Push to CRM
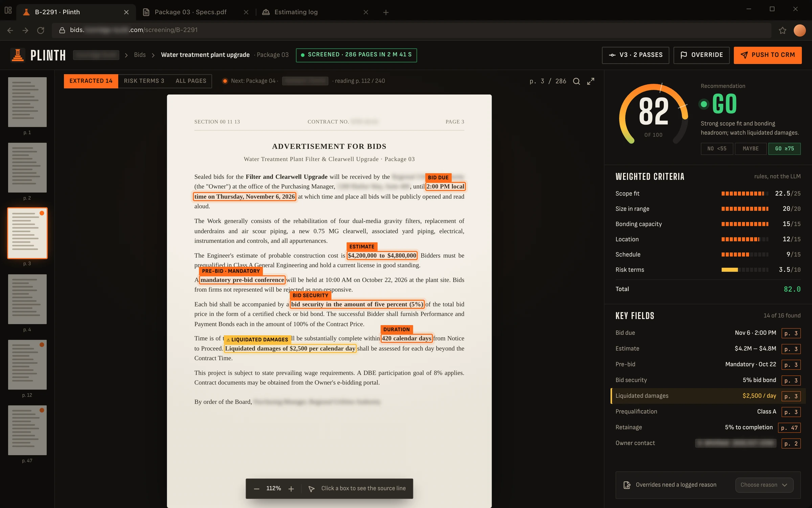812x508 pixels. [x=768, y=55]
